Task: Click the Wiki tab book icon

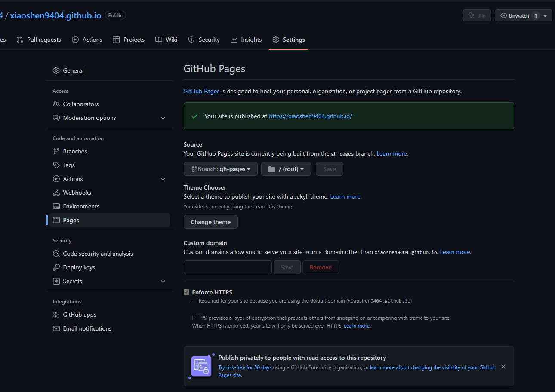Action: [159, 40]
